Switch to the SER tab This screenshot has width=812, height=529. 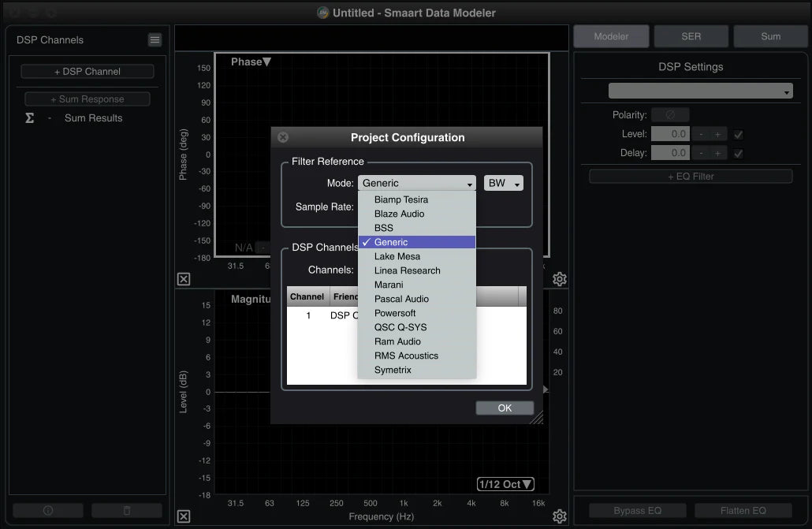pos(691,36)
